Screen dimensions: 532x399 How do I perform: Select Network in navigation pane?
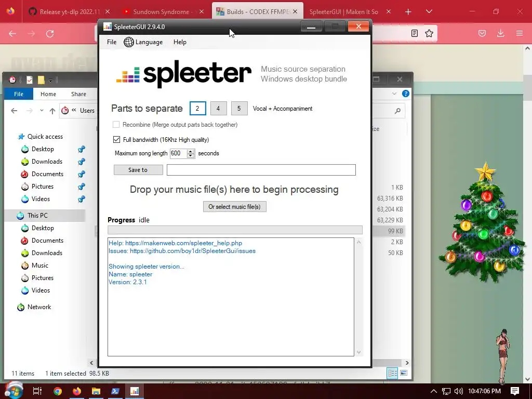[34, 307]
